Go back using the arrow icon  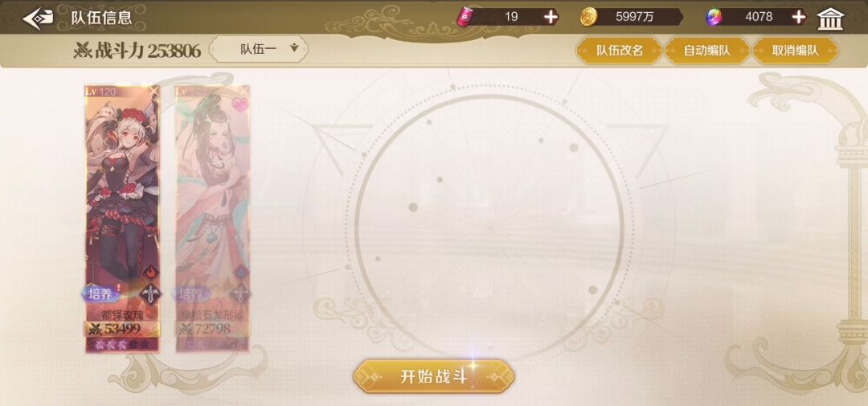coord(39,17)
